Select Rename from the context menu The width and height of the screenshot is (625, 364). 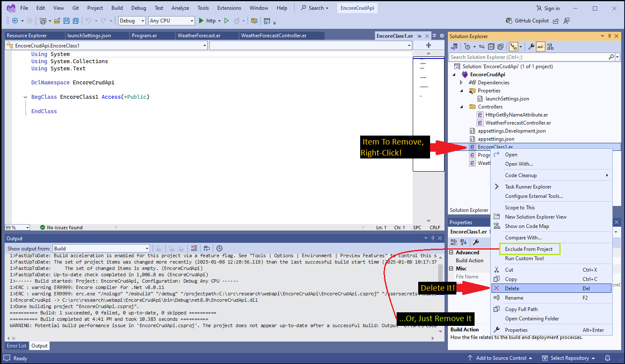(x=551, y=298)
